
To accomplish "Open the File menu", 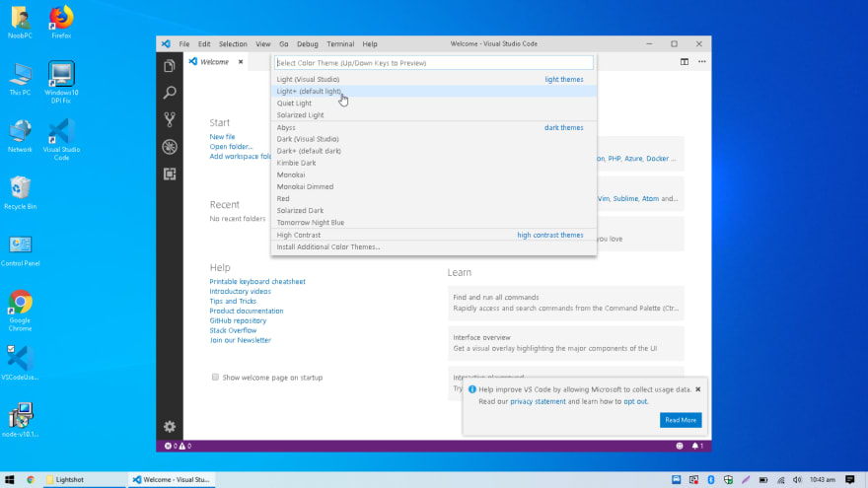I will (x=183, y=43).
